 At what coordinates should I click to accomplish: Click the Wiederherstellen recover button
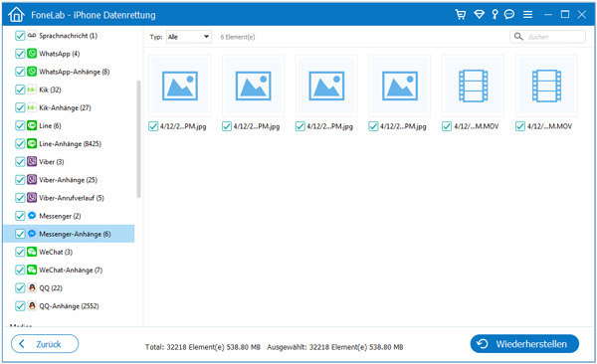pos(524,344)
